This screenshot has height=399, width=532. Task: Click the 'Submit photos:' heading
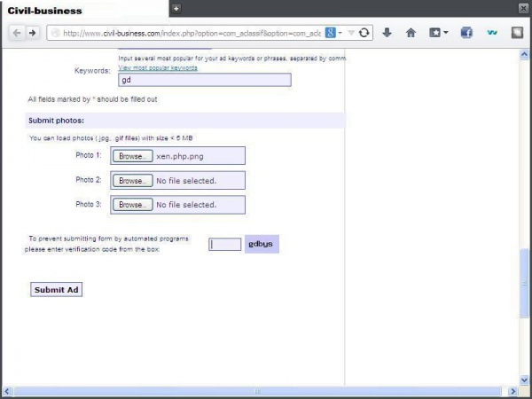tap(57, 121)
